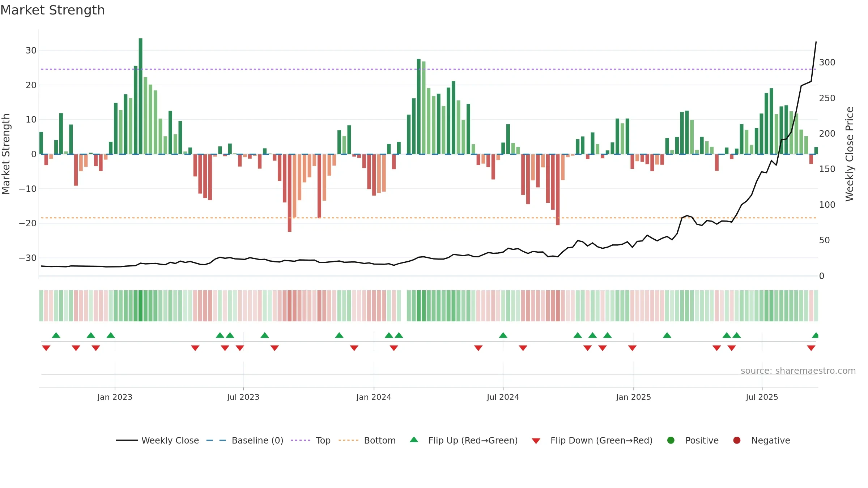Image resolution: width=868 pixels, height=488 pixels.
Task: Click the Jul 2025 date label
Action: tap(762, 397)
